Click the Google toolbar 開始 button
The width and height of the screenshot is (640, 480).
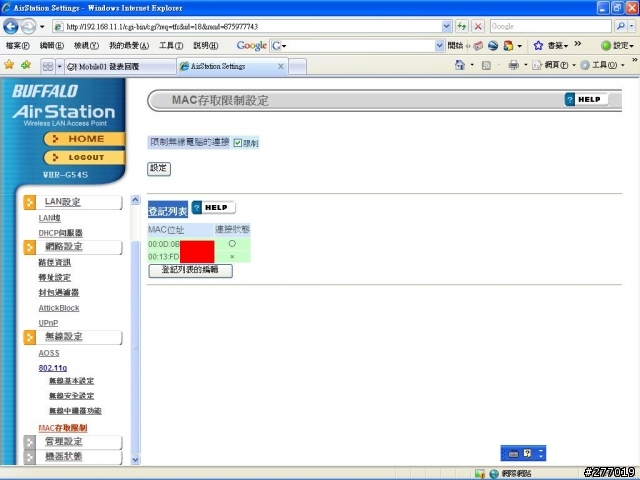click(x=455, y=45)
